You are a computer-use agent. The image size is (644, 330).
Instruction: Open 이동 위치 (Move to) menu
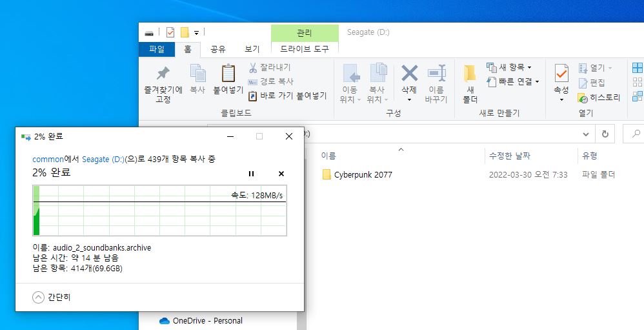[350, 84]
